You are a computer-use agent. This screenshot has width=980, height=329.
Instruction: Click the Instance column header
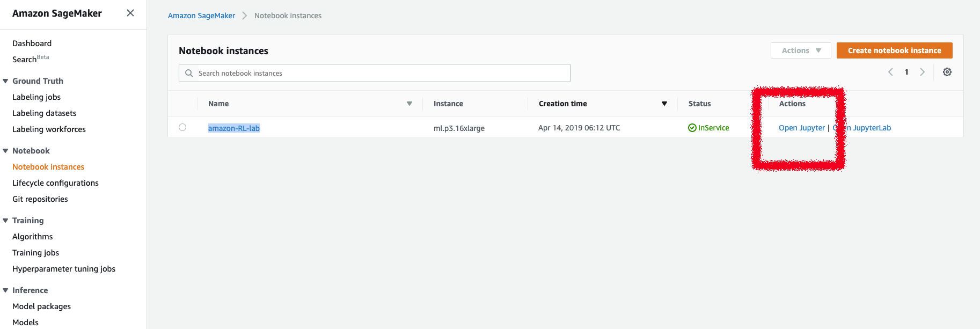(x=448, y=104)
